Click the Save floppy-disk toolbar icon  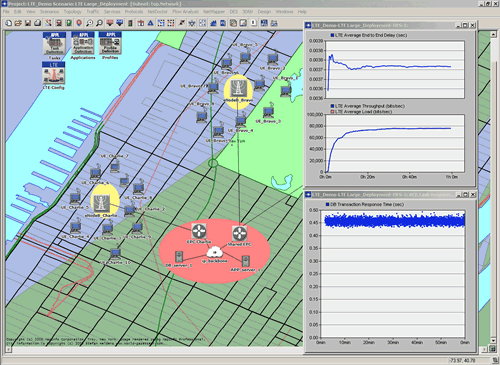tap(28, 23)
